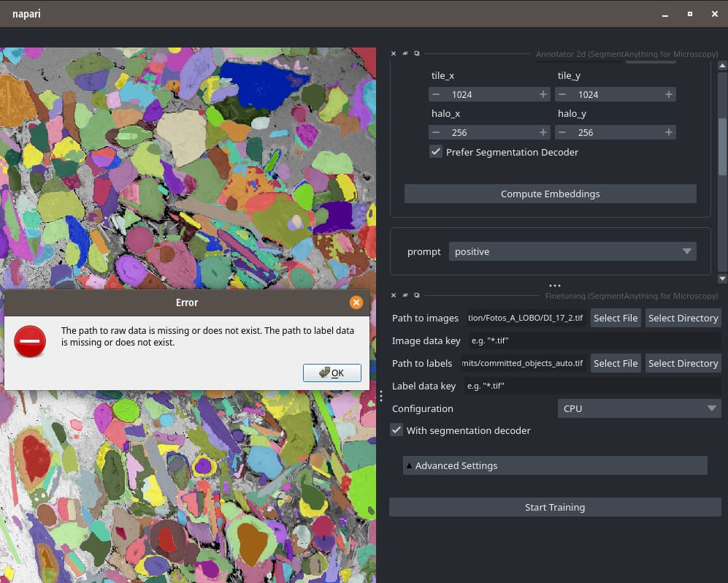Increase tile_y value with plus button
728x583 pixels.
(x=668, y=94)
